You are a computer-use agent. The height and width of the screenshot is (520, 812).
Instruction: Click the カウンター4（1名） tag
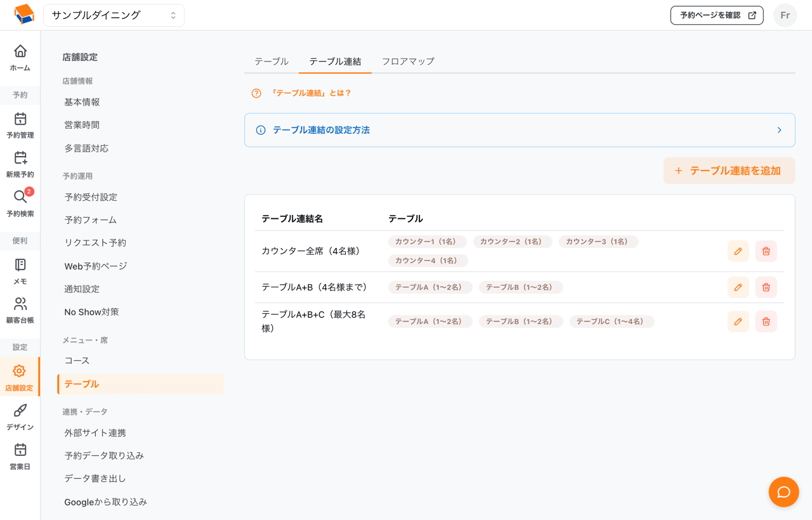coord(427,261)
